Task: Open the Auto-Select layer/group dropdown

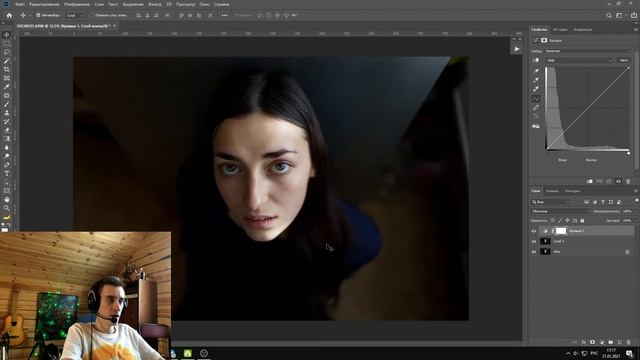Action: click(x=75, y=15)
